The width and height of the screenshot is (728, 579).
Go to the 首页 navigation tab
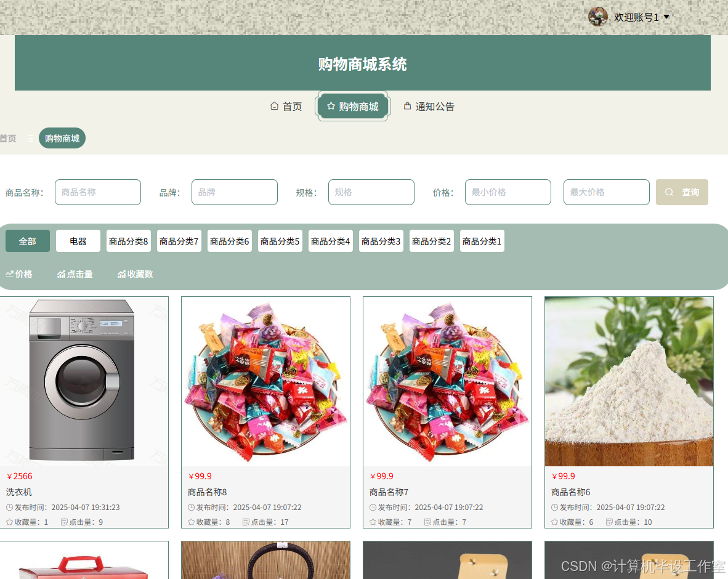286,107
